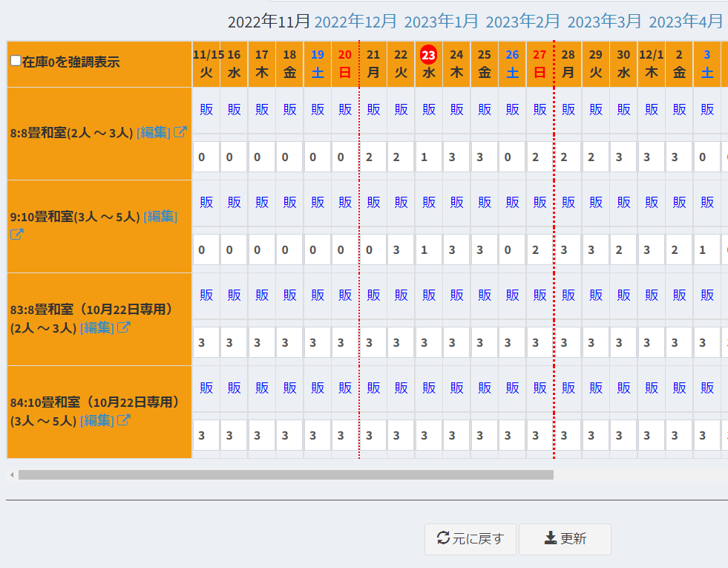Toggle 販 status for 10畳和室 on the 19th
This screenshot has width=728, height=568.
click(x=318, y=203)
